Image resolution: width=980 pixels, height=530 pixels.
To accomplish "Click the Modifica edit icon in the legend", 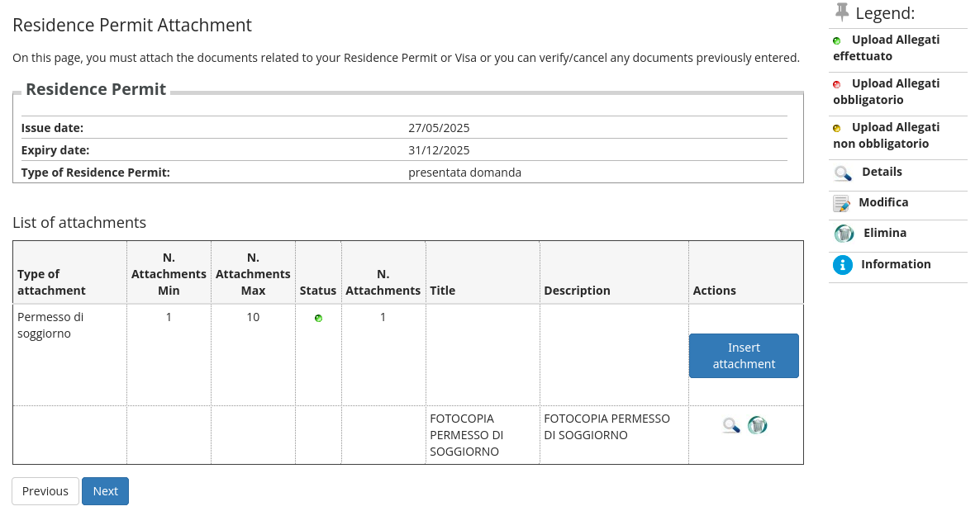I will [841, 203].
